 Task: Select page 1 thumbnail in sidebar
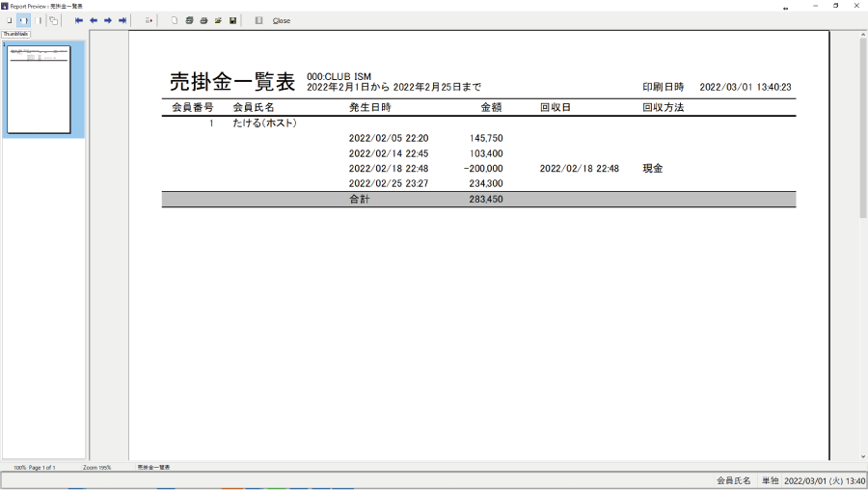[x=39, y=90]
